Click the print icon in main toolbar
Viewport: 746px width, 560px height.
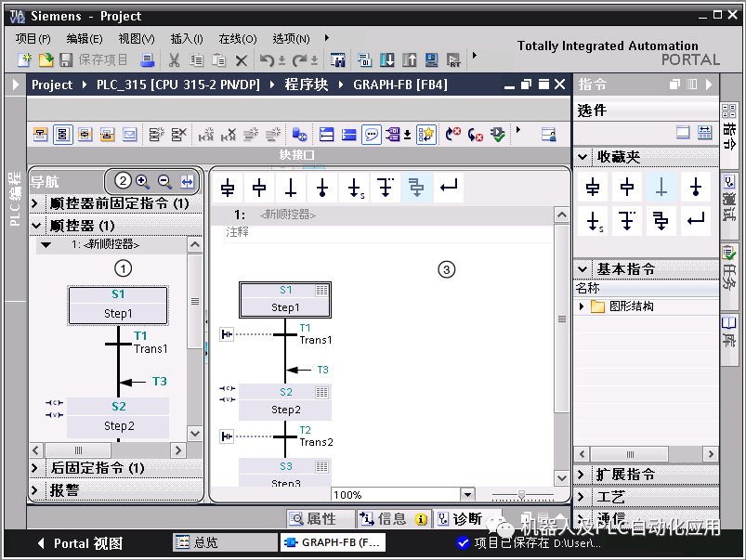[x=147, y=59]
